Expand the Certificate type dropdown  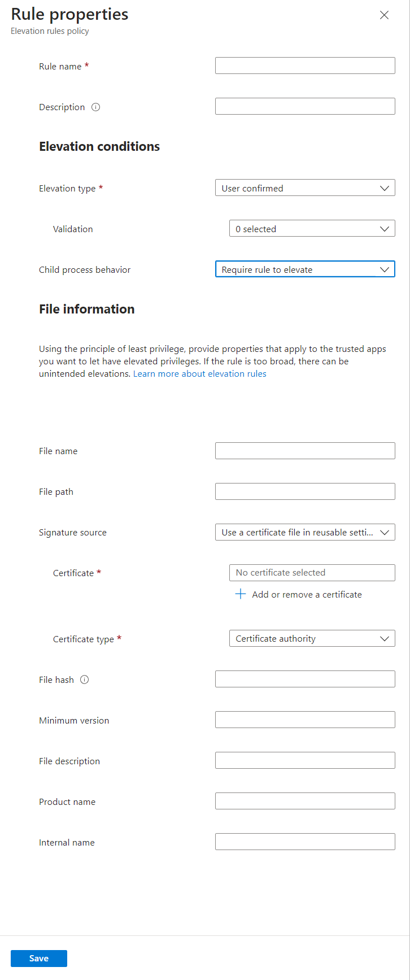312,638
